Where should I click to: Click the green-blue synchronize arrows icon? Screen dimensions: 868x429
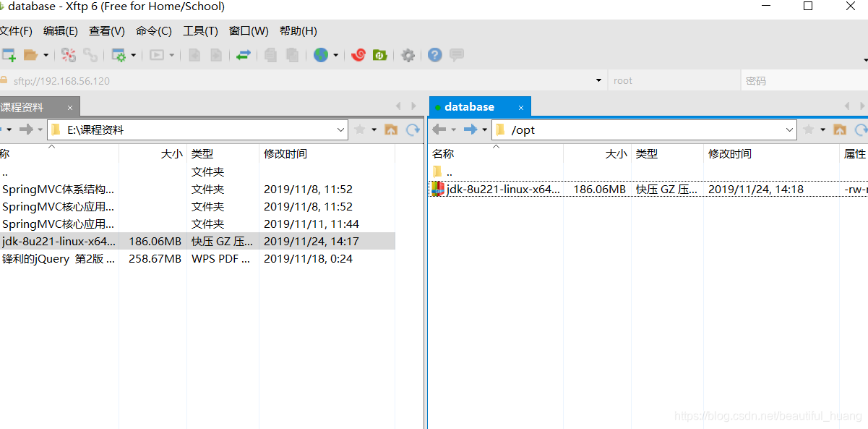pos(244,55)
